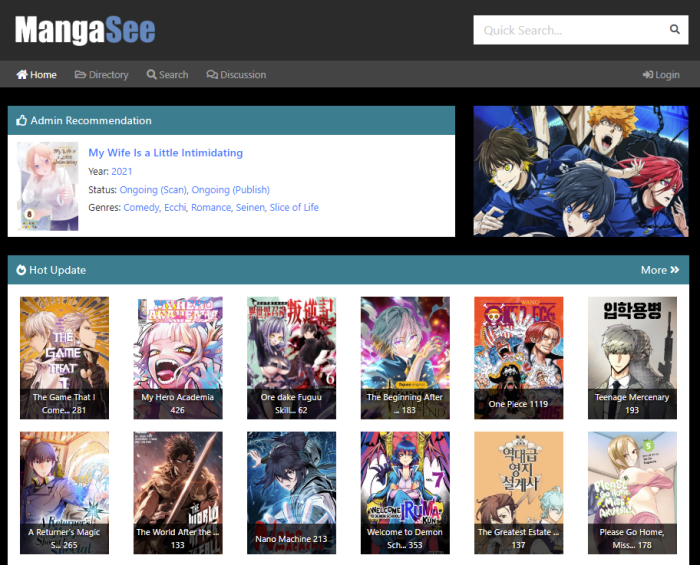Screen dimensions: 700x565
Task: Click the Ongoing (Scan) status link
Action: (x=153, y=190)
